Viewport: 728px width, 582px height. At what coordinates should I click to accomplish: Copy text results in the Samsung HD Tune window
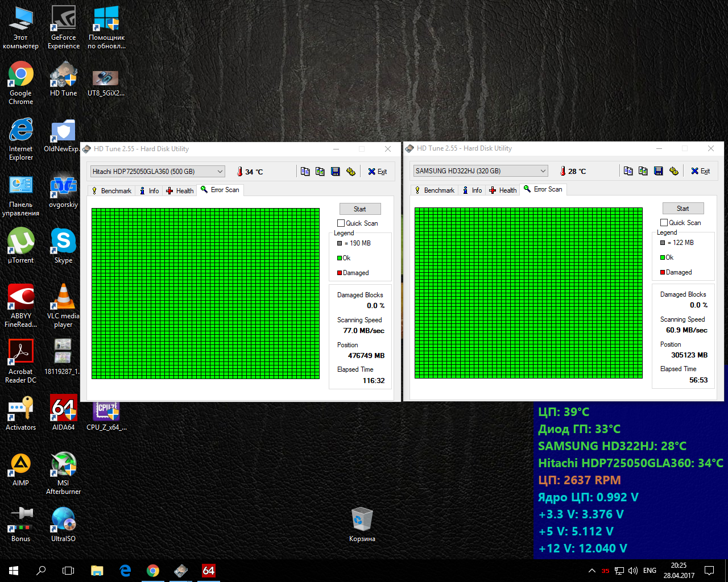pos(628,171)
